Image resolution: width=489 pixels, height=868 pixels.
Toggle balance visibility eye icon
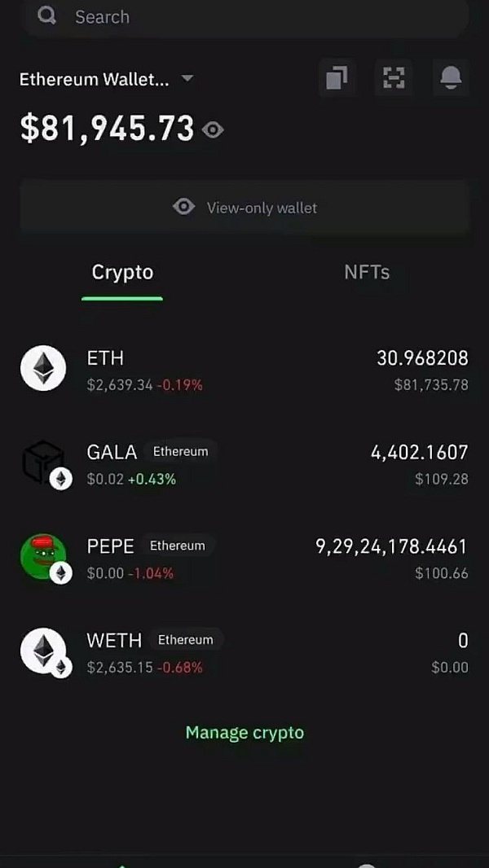click(214, 130)
